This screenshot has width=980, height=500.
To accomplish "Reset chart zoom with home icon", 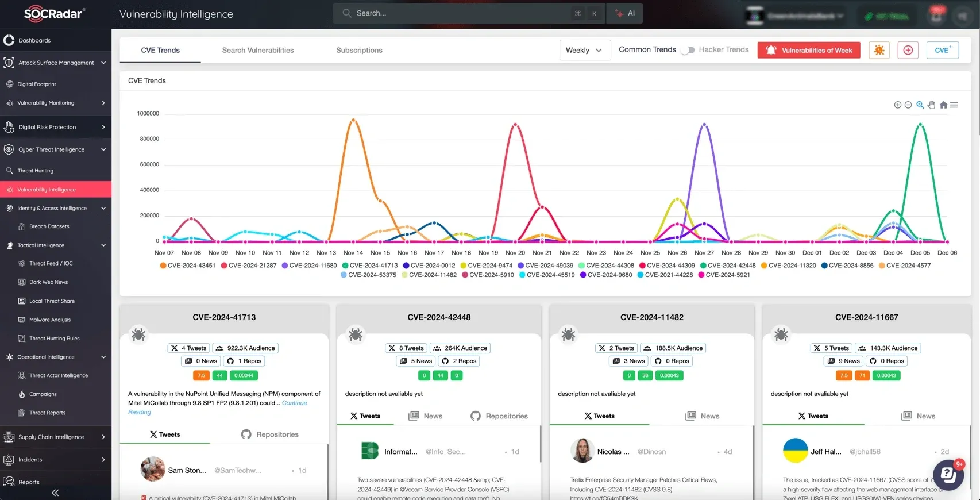I will [943, 105].
